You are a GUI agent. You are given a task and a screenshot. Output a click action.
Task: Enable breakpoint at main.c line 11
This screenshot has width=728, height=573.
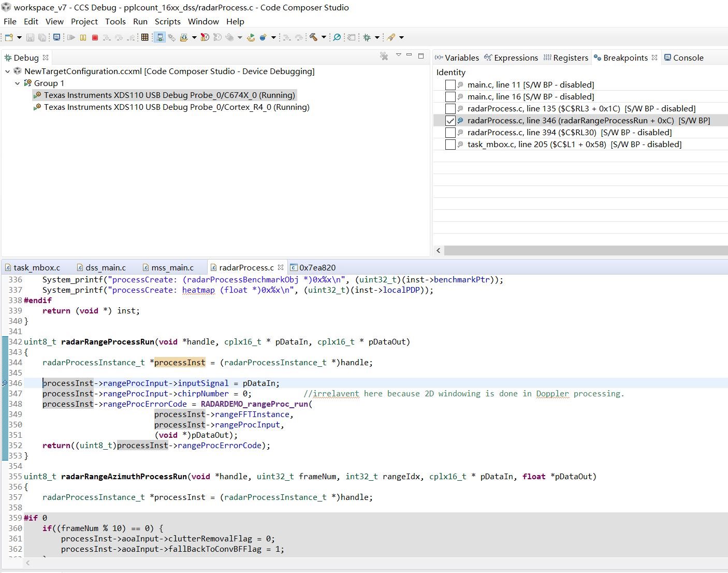tap(450, 85)
